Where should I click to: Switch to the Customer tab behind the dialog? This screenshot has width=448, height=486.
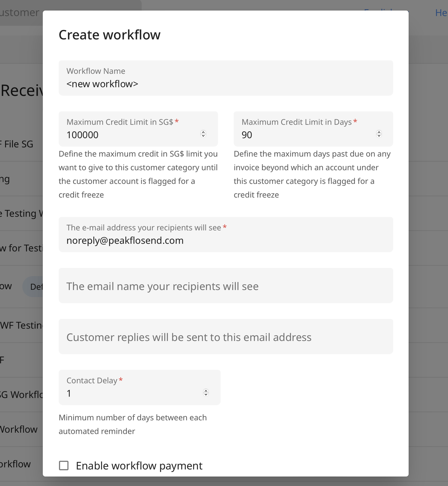click(x=20, y=13)
